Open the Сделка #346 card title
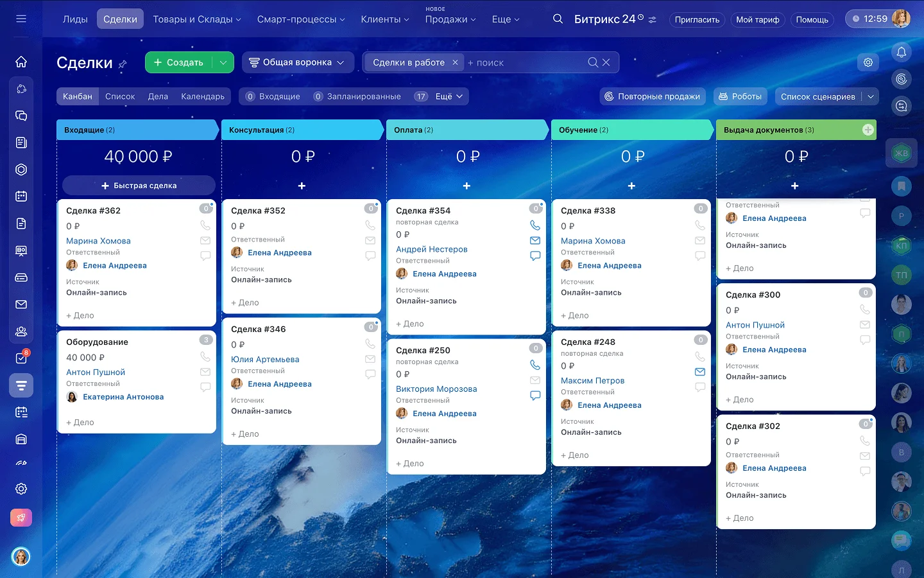The image size is (924, 578). [259, 329]
